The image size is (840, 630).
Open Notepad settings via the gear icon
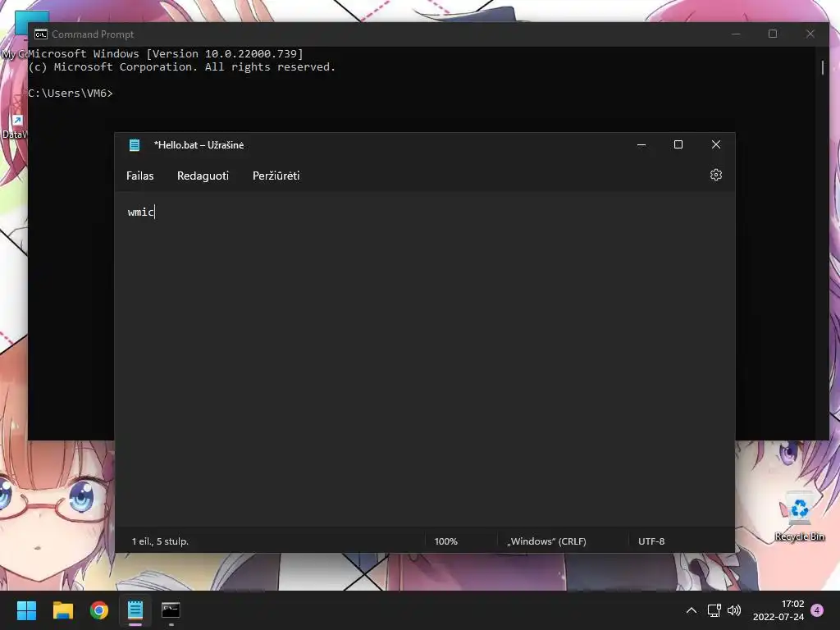click(x=715, y=176)
